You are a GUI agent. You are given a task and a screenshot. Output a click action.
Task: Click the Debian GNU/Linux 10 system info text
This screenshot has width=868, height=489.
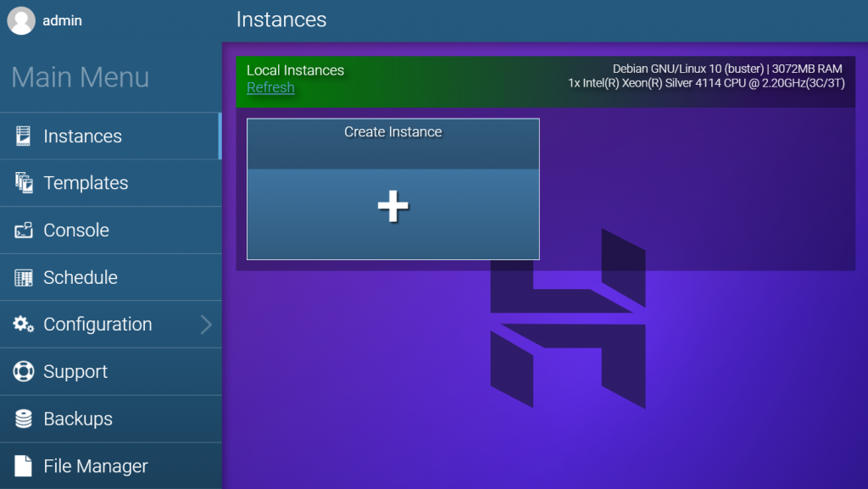click(726, 69)
